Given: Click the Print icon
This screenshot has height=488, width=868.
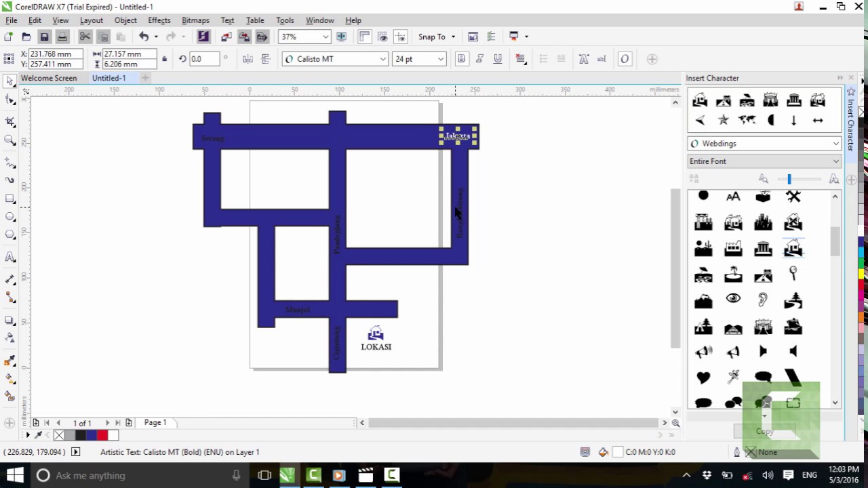Looking at the screenshot, I should click(62, 37).
